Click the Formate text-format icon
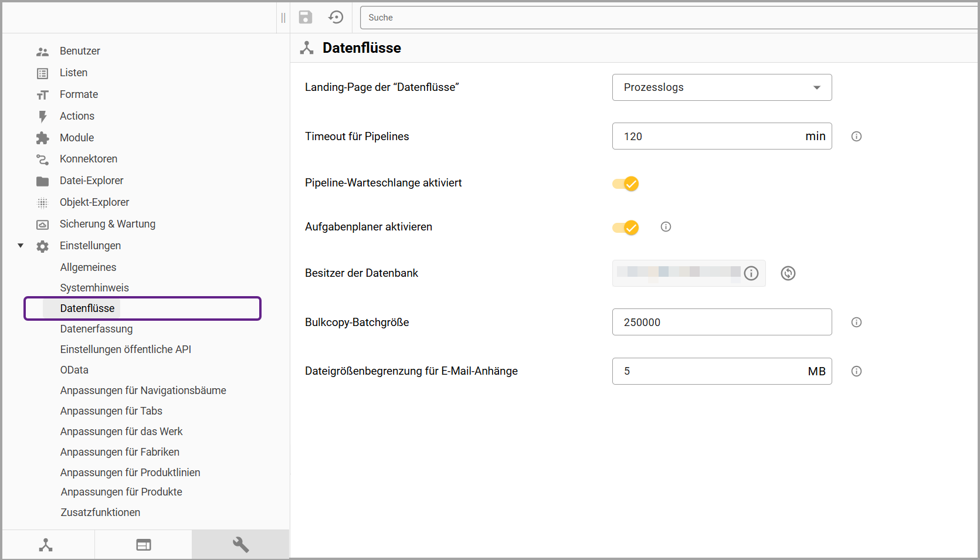Viewport: 980px width, 560px height. point(42,95)
